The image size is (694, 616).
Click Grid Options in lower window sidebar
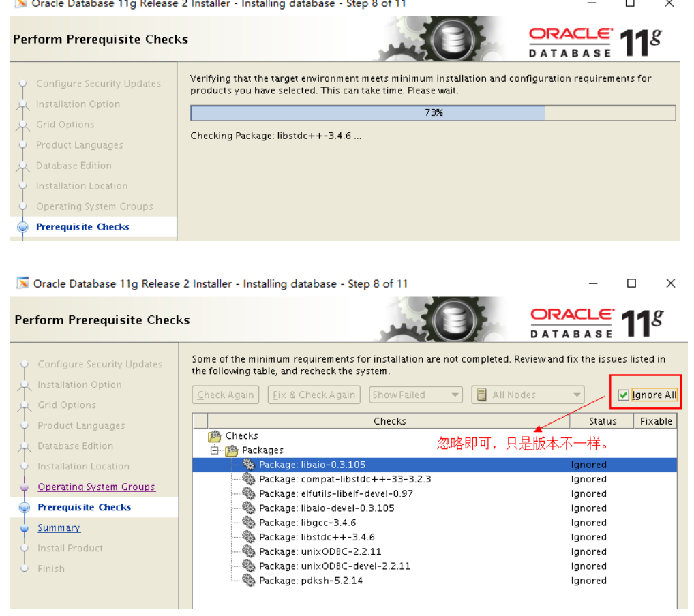(66, 405)
